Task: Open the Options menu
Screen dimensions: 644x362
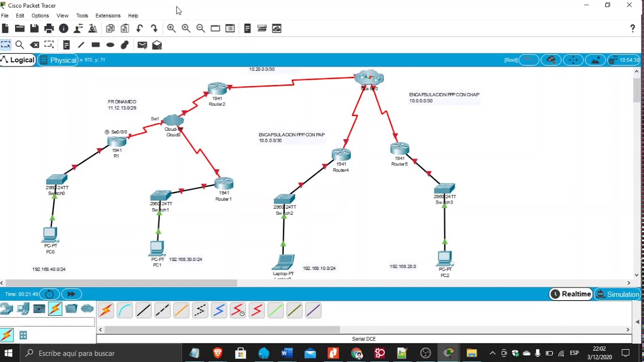Action: tap(40, 16)
